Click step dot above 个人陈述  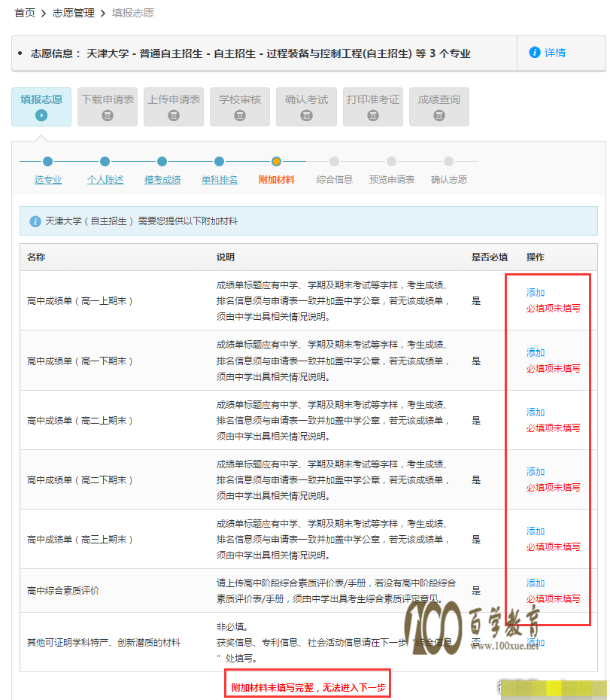tap(105, 162)
